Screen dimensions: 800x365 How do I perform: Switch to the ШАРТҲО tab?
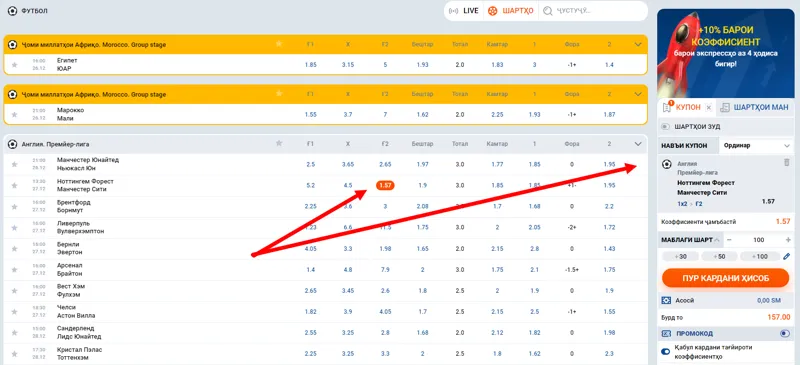click(511, 11)
